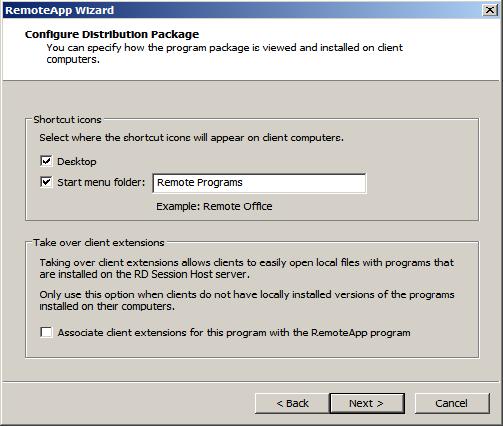Toggle the Start menu folder checkbox
Image resolution: width=503 pixels, height=426 pixels.
click(x=46, y=182)
